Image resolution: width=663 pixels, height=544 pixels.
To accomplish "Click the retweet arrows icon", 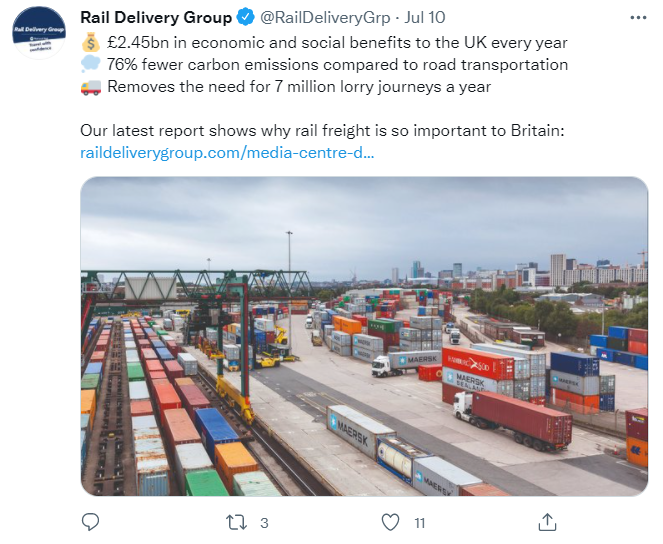I will [x=236, y=522].
